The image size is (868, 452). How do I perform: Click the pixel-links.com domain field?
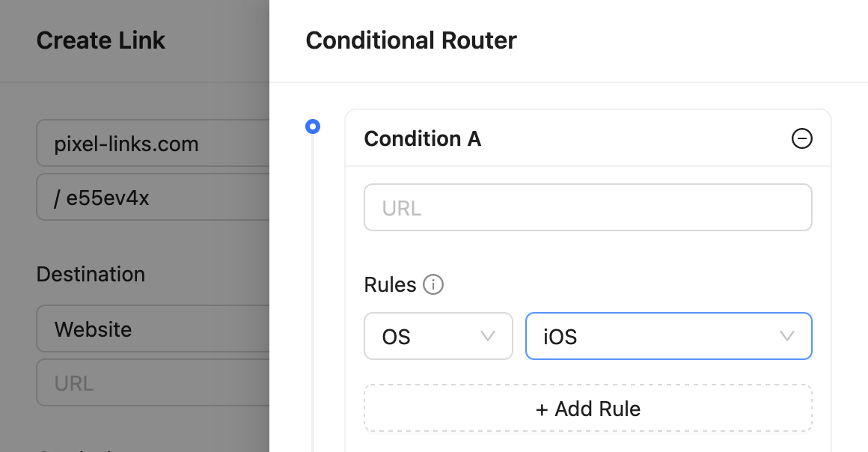(153, 144)
